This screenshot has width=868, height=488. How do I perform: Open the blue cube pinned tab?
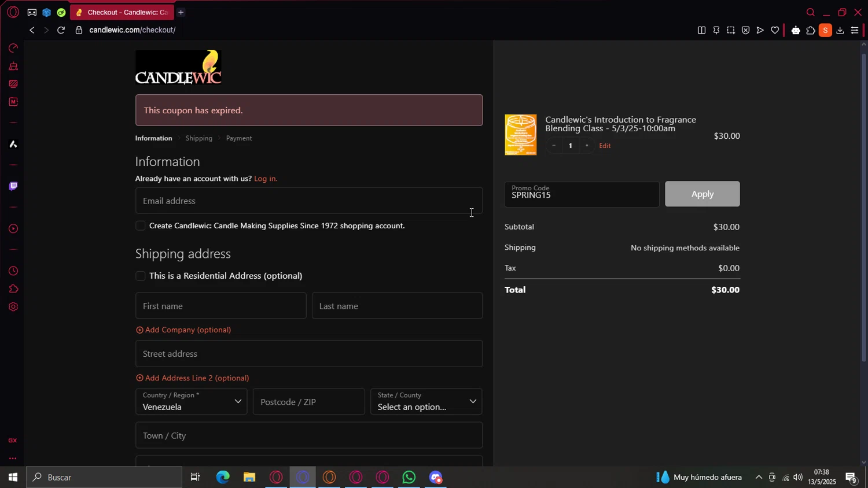click(47, 12)
